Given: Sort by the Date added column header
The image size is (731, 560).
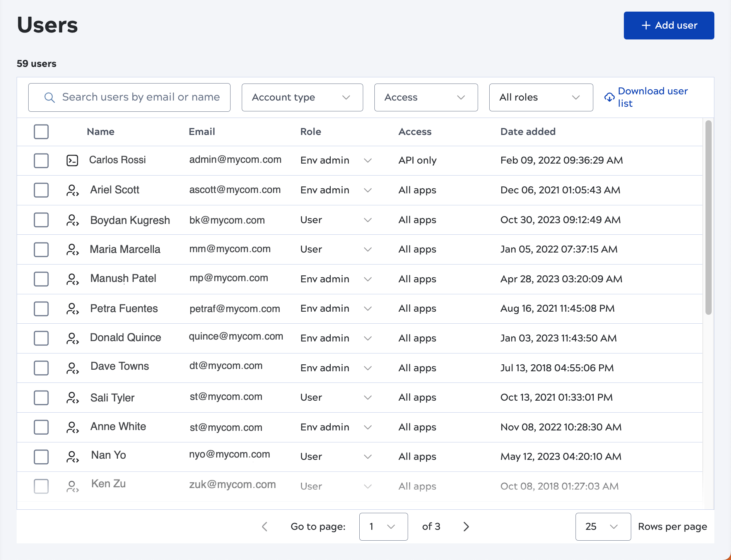Looking at the screenshot, I should click(x=528, y=131).
